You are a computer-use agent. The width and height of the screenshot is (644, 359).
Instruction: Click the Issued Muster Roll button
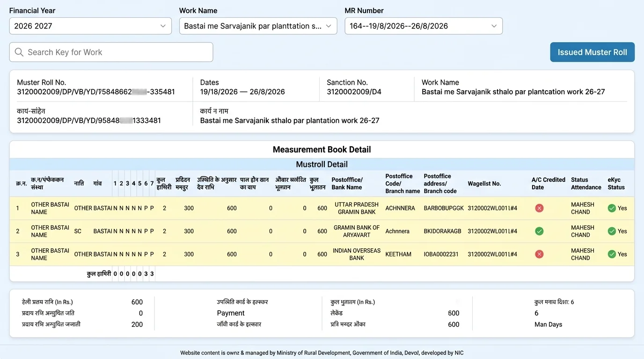592,52
